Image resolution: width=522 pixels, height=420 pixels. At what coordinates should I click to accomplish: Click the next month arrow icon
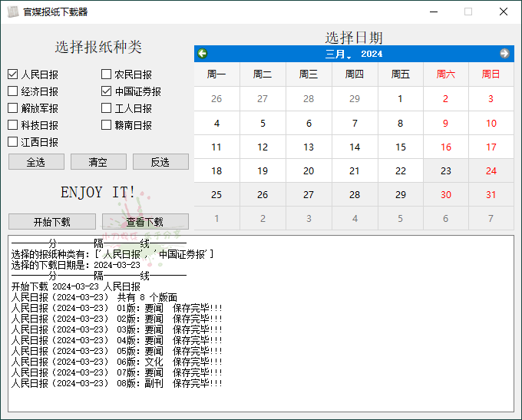[x=504, y=54]
